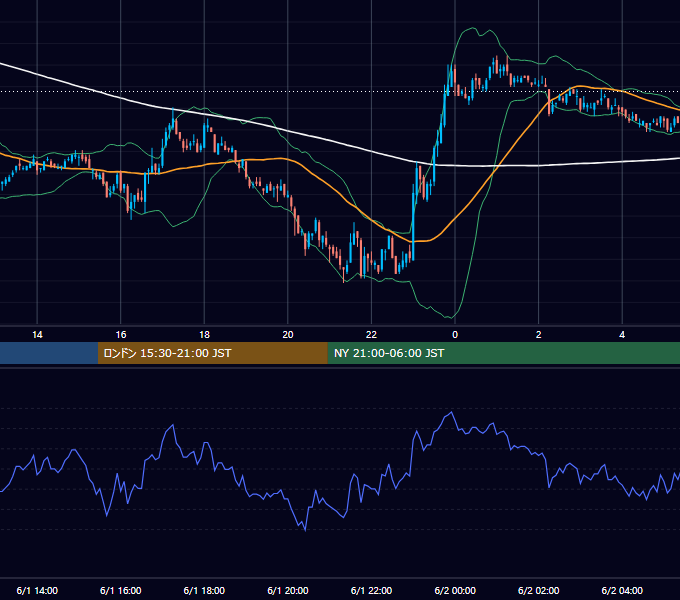
Task: Click the 18 hour label on price chart axis
Action: point(204,335)
